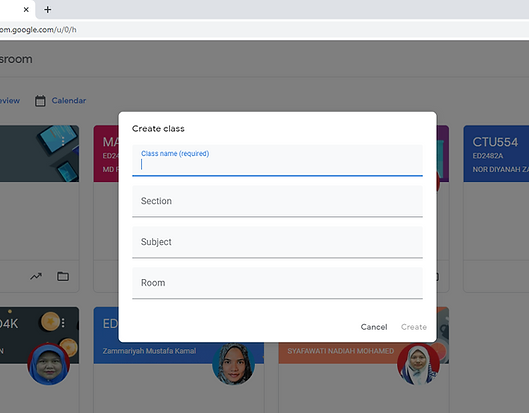Close the current browser tab
Viewport: 529px width, 413px height.
[26, 10]
